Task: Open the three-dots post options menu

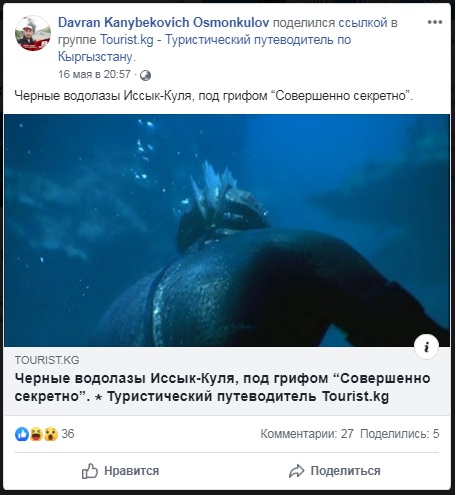Action: point(435,22)
